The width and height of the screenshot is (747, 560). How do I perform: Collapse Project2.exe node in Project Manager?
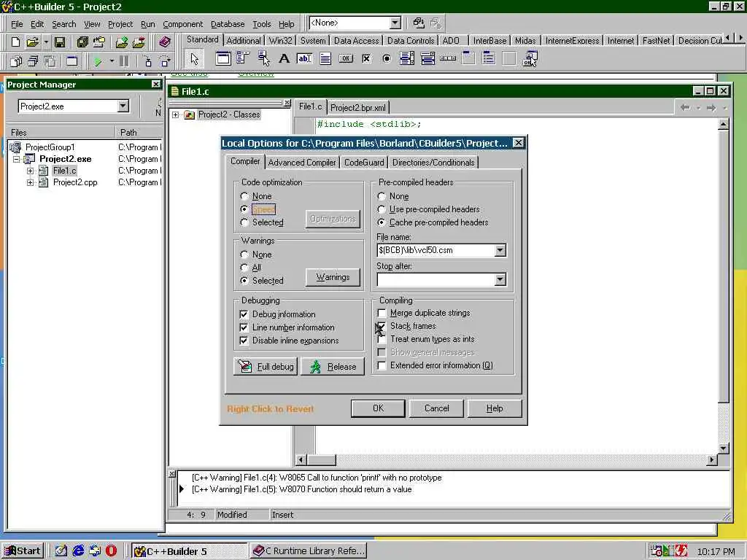click(x=16, y=159)
